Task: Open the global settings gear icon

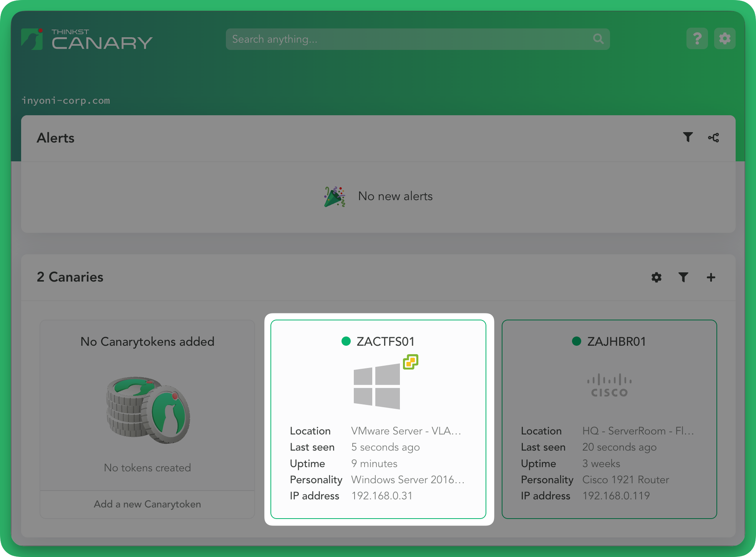Action: coord(724,38)
